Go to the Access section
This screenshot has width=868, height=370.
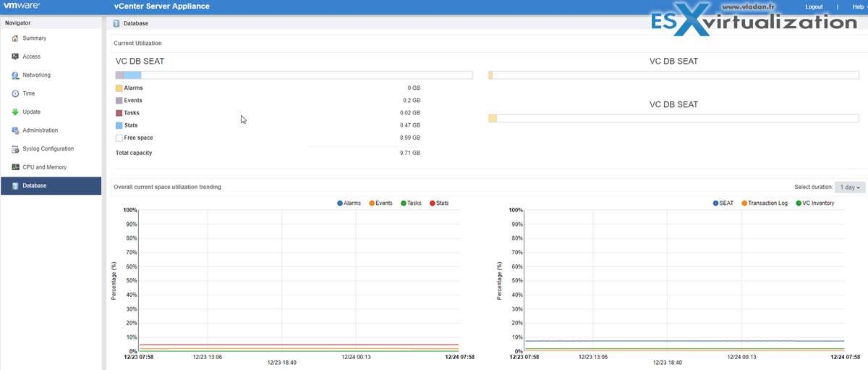pyautogui.click(x=51, y=56)
